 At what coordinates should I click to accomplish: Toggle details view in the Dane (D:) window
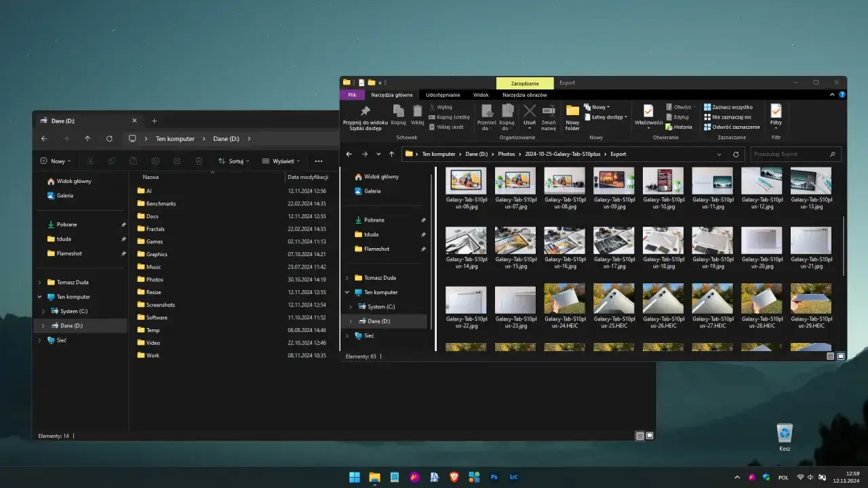[639, 436]
